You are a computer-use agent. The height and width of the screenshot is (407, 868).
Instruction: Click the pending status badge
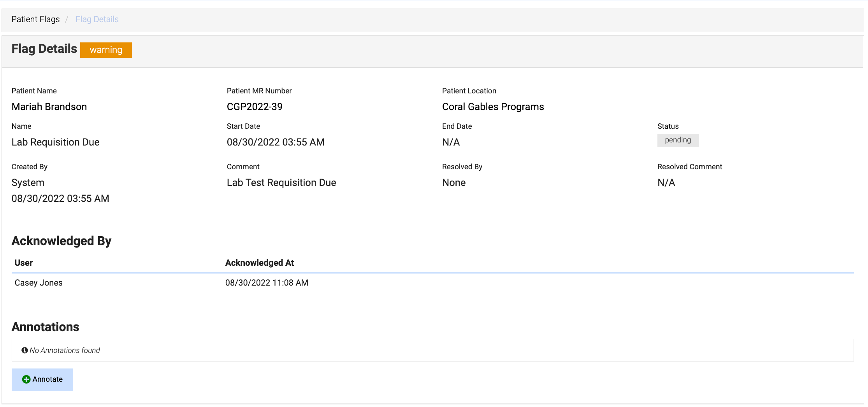677,140
